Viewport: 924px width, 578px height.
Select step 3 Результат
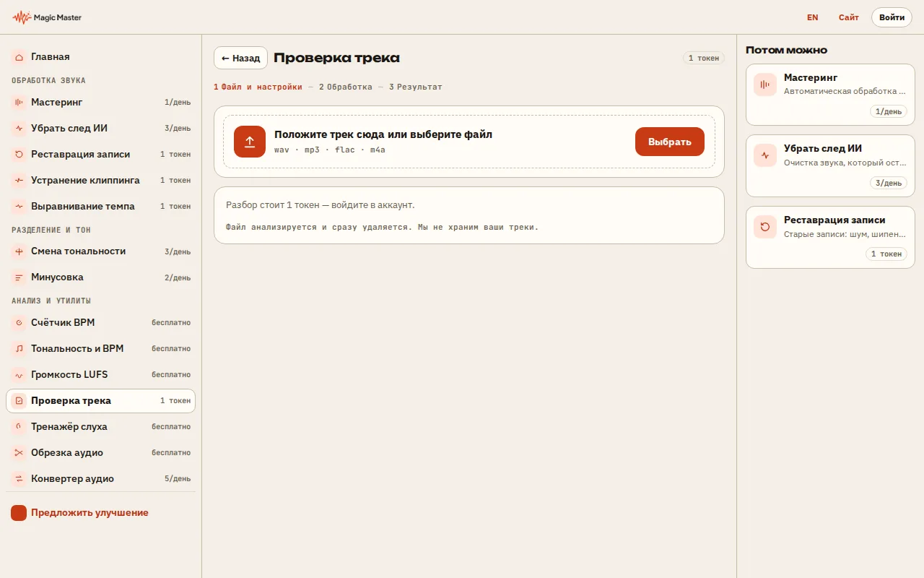(x=416, y=87)
